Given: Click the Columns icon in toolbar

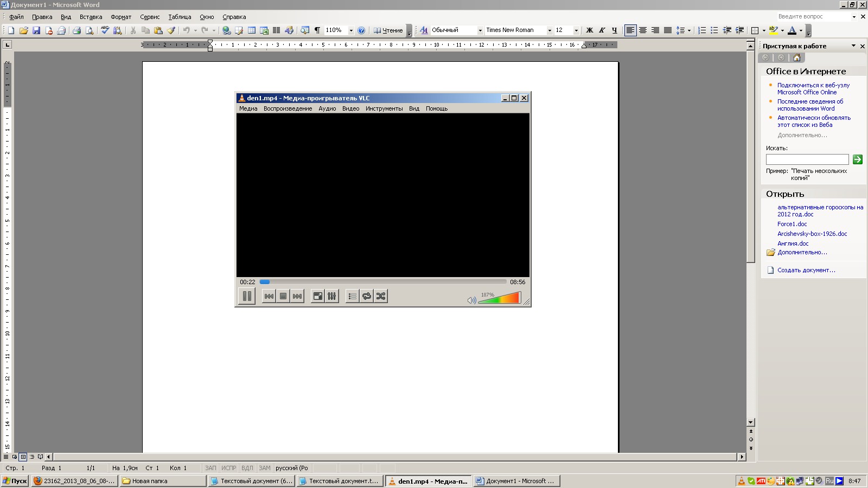Looking at the screenshot, I should pos(277,30).
